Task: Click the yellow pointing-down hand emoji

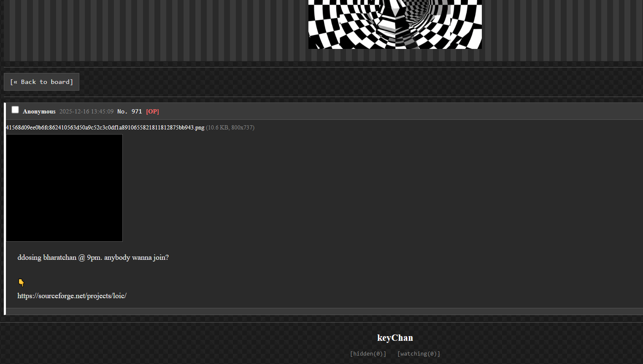Action: [21, 283]
